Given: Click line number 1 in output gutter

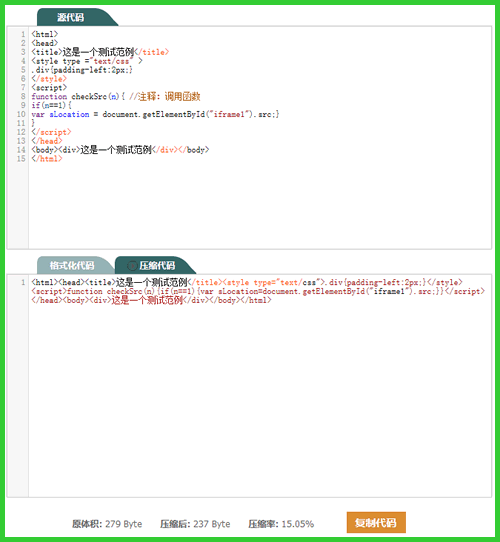Looking at the screenshot, I should coord(23,282).
